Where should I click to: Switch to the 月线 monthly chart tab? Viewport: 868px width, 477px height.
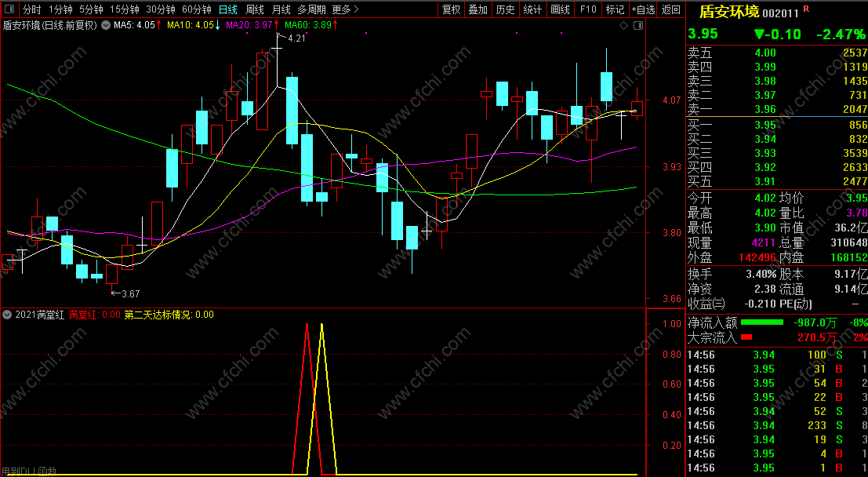pyautogui.click(x=281, y=9)
